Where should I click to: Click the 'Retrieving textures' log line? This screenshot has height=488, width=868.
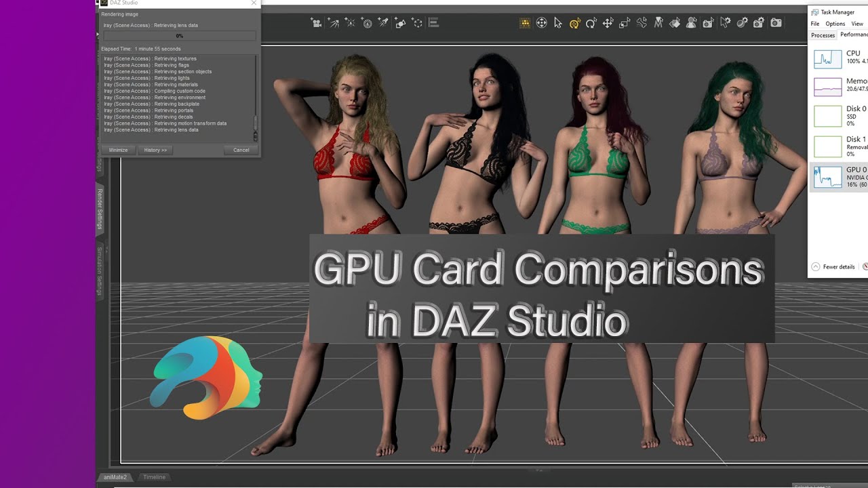point(150,59)
